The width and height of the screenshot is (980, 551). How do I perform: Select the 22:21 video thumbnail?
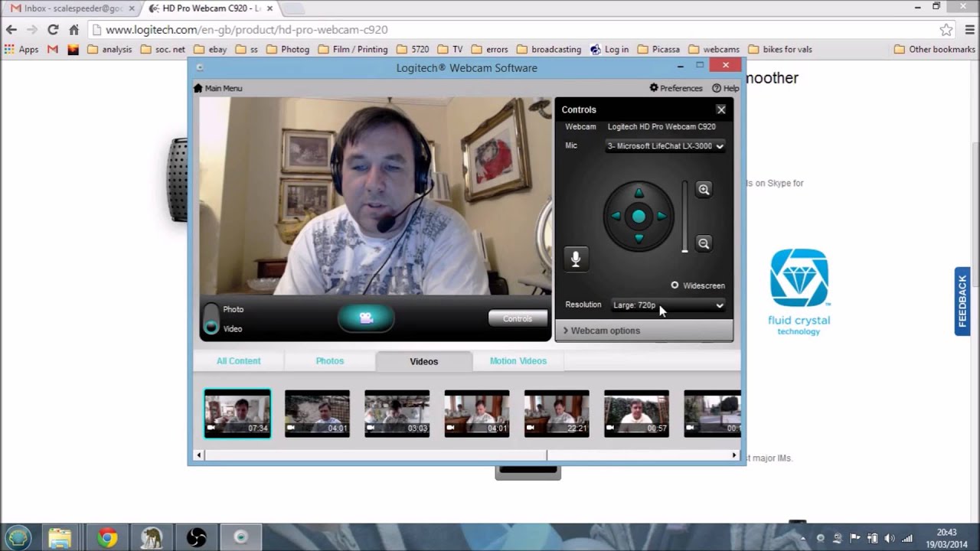[557, 413]
